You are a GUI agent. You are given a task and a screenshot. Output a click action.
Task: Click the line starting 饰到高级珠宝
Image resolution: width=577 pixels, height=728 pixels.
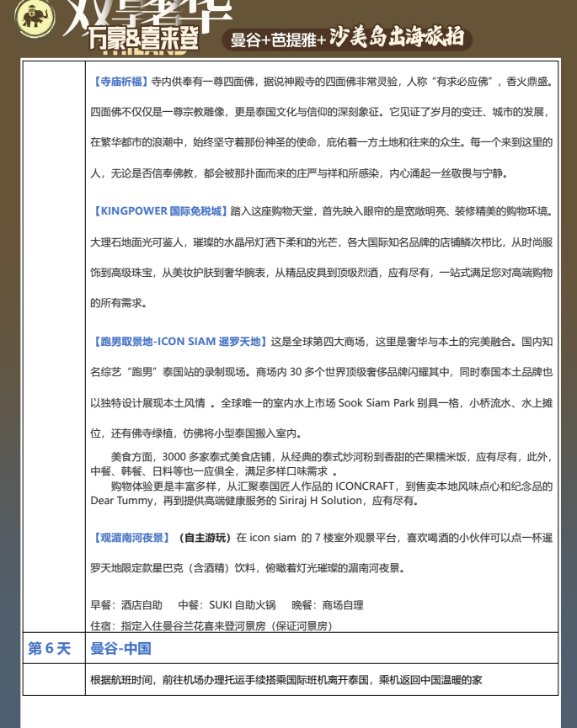click(x=322, y=273)
